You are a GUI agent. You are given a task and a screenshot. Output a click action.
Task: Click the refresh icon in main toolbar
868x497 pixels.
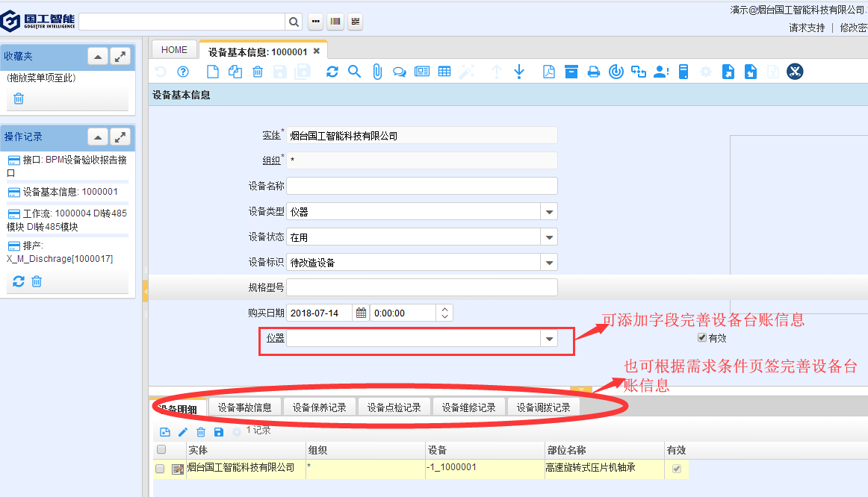(332, 72)
